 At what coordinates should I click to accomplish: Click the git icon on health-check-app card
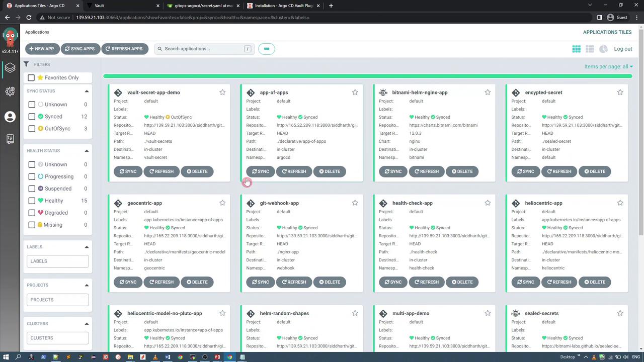(383, 203)
